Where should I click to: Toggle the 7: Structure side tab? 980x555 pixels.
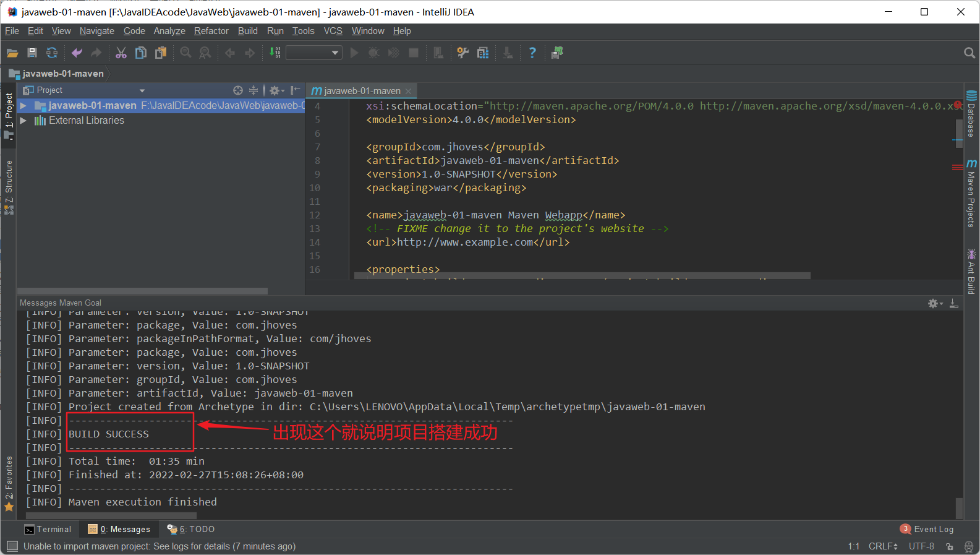(9, 187)
